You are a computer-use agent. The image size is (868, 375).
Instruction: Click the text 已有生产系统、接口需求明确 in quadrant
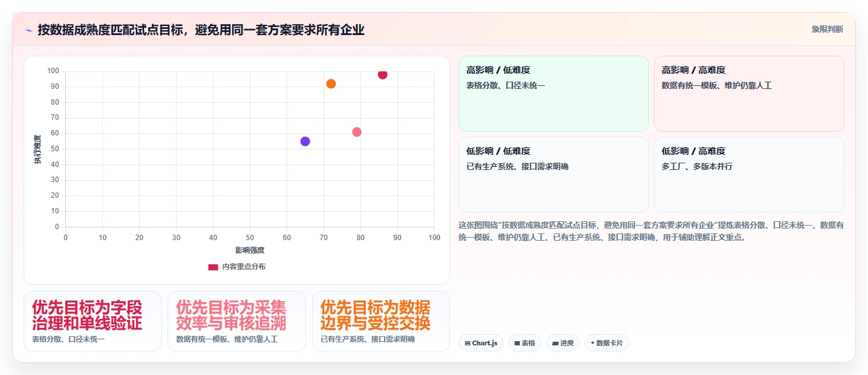[x=517, y=166]
